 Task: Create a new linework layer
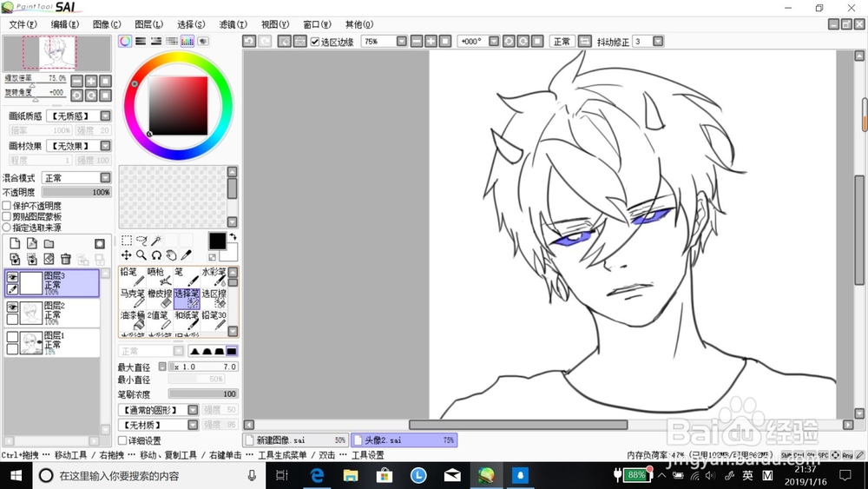coord(32,244)
